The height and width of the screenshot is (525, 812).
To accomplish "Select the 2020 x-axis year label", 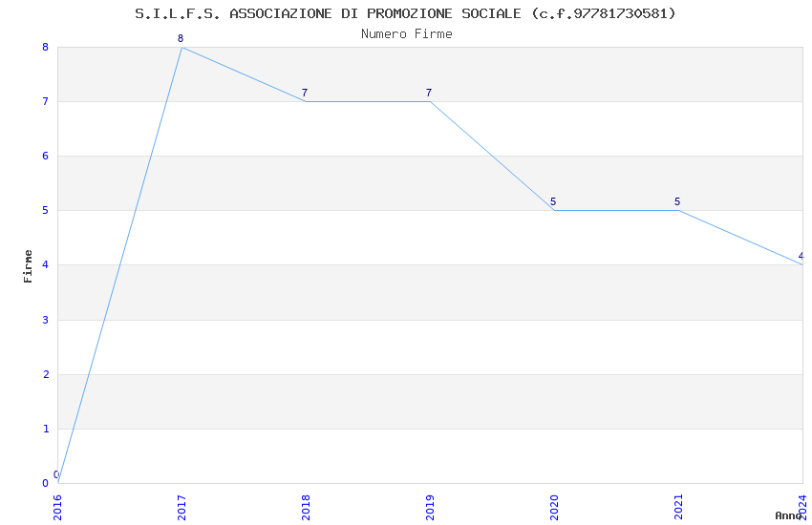I will click(555, 508).
